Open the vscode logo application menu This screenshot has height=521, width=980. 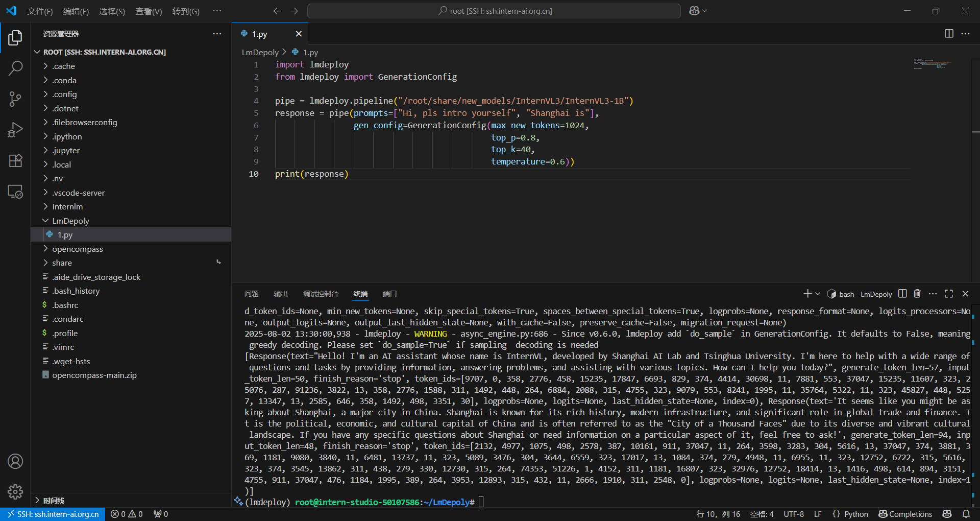pos(11,11)
